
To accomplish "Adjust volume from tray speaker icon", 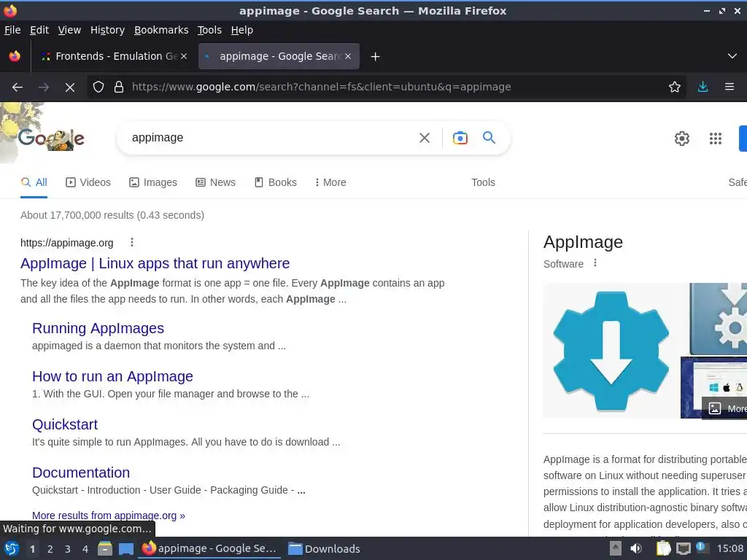I will click(x=636, y=548).
